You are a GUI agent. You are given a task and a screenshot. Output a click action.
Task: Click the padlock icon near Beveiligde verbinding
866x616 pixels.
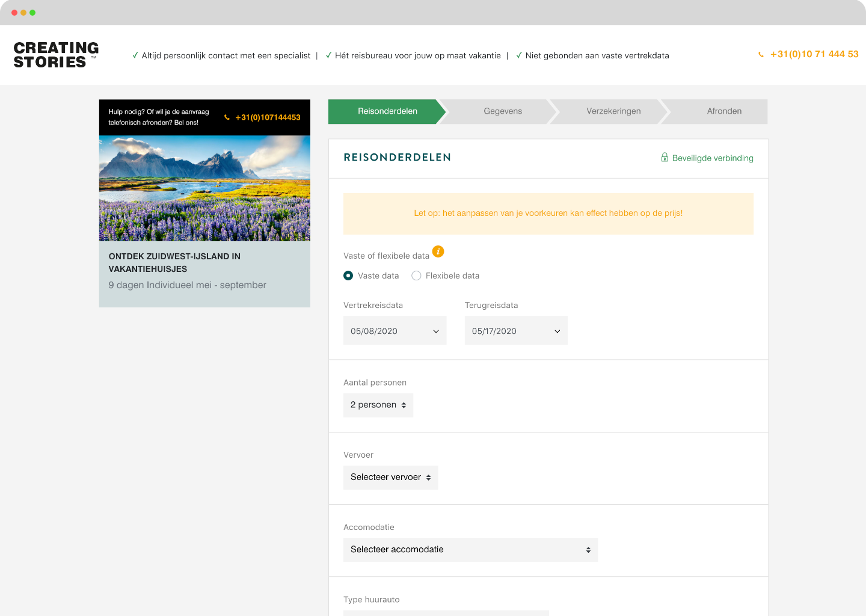point(665,158)
